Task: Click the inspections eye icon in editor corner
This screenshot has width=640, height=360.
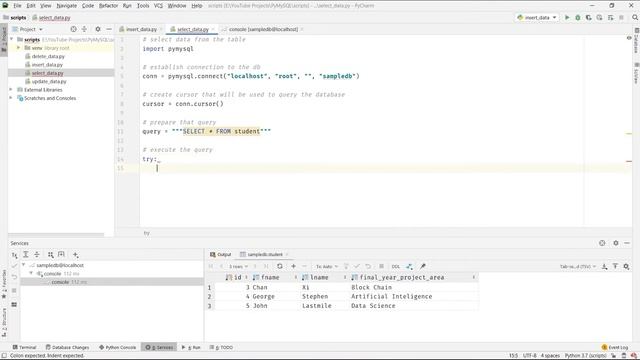Action: pos(629,38)
